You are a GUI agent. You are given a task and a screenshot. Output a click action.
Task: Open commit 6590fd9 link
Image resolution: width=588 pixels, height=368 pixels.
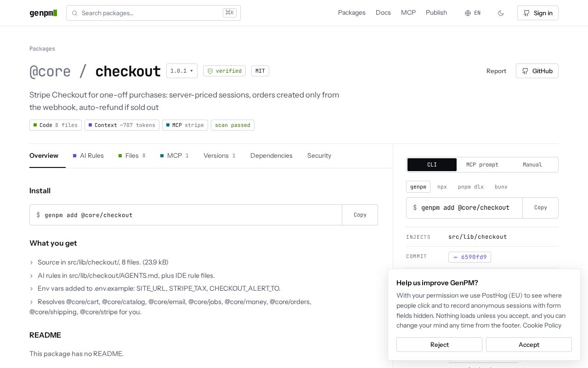click(x=469, y=257)
